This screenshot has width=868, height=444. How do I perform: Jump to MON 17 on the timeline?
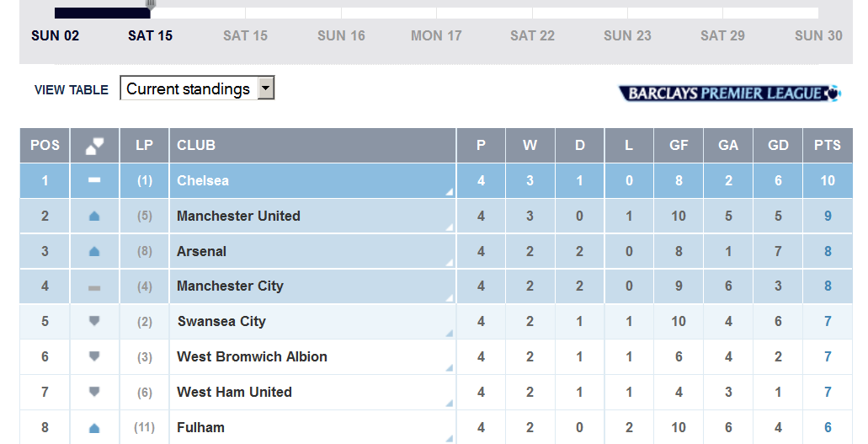436,35
